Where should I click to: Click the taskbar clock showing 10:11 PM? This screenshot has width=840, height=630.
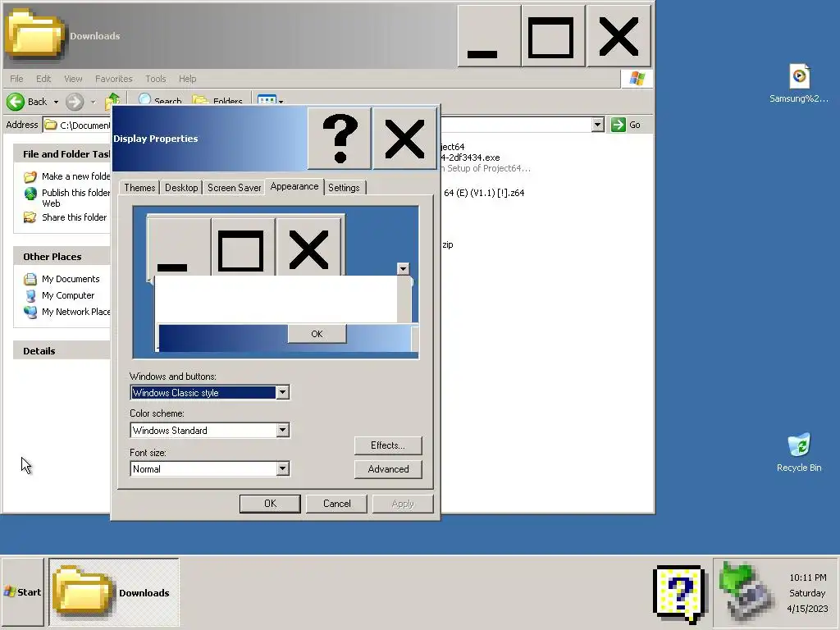pos(807,577)
